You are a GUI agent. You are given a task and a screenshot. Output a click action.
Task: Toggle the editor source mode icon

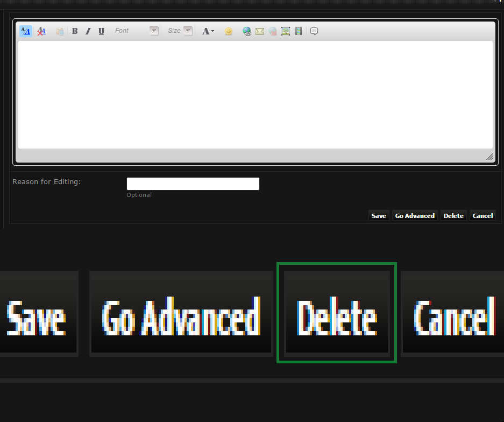coord(26,31)
